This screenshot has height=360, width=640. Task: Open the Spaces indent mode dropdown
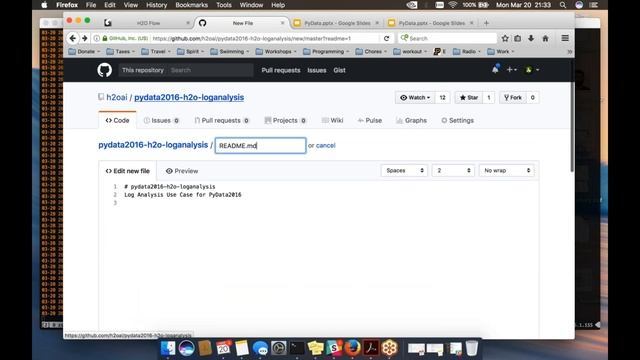[404, 171]
